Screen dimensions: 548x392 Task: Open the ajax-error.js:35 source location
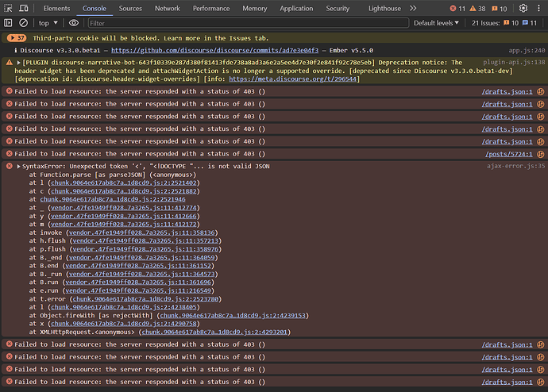pos(515,167)
